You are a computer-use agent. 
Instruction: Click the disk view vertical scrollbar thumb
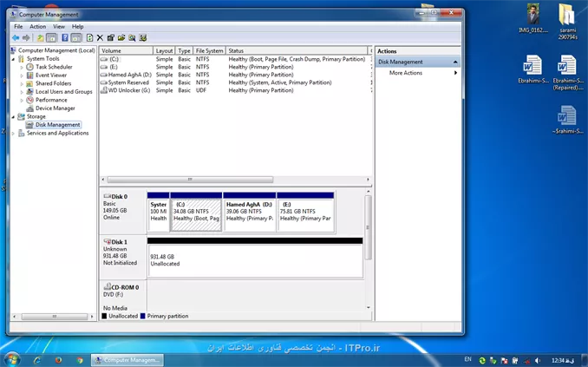[x=369, y=227]
